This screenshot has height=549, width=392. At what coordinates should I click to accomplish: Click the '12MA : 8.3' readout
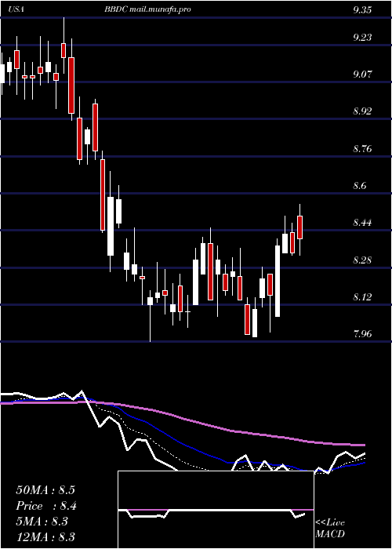(45, 537)
